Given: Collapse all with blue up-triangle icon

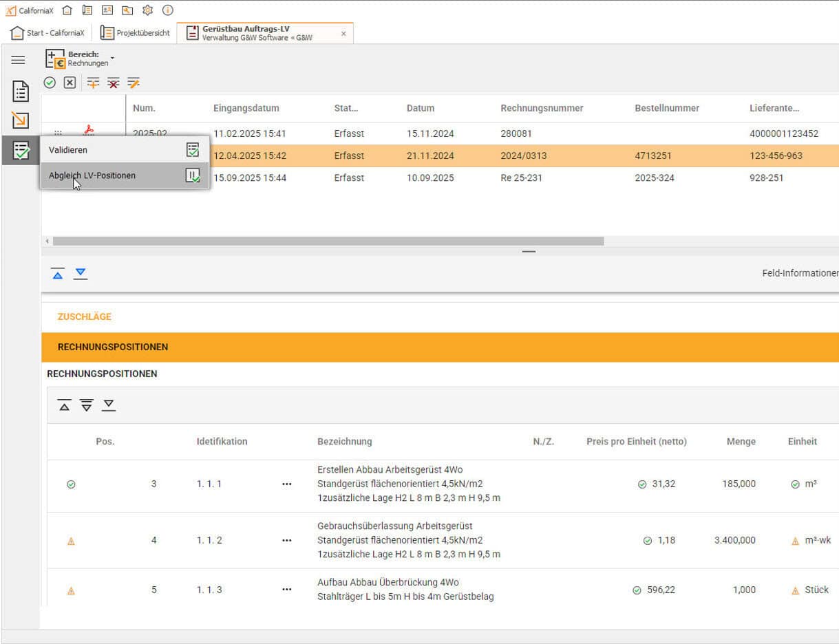Looking at the screenshot, I should click(58, 274).
